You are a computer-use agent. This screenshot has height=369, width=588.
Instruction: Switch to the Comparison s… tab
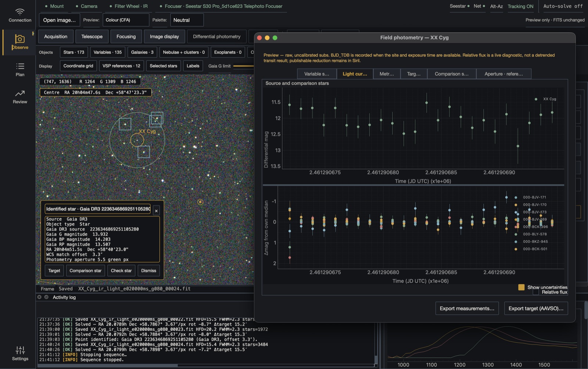(x=452, y=74)
